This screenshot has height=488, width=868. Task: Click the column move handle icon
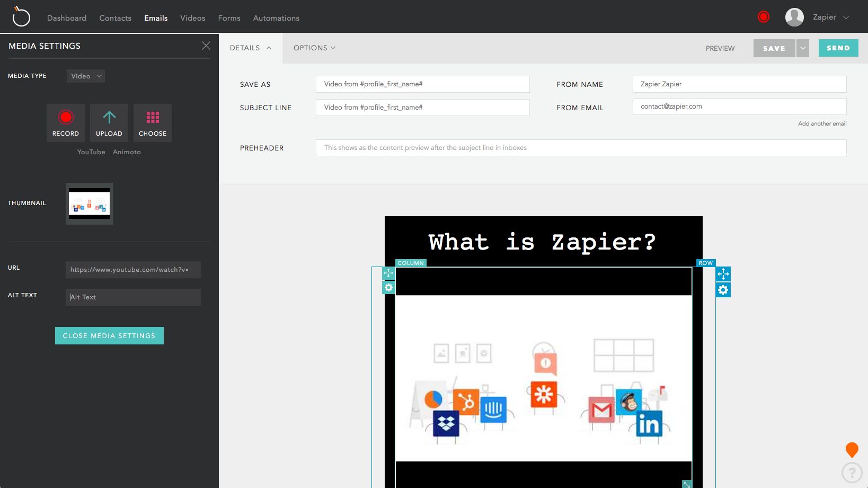(x=388, y=273)
